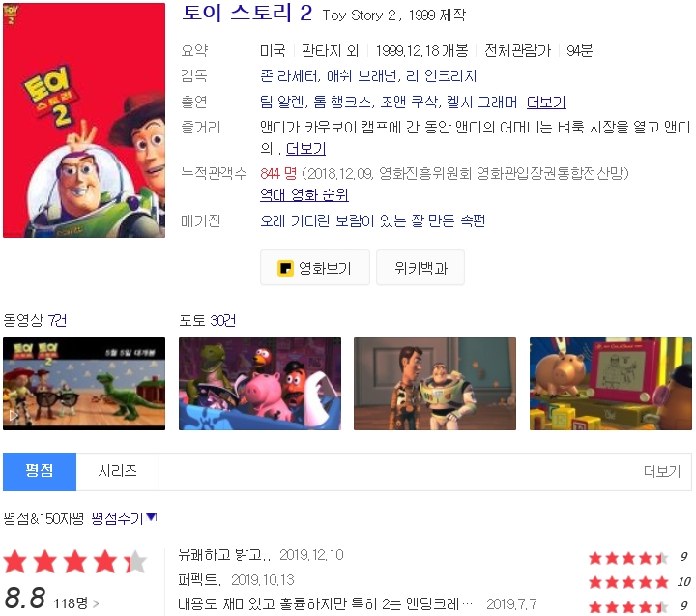Click the large red star rating display
Screen dimensions: 696x616
(x=75, y=562)
